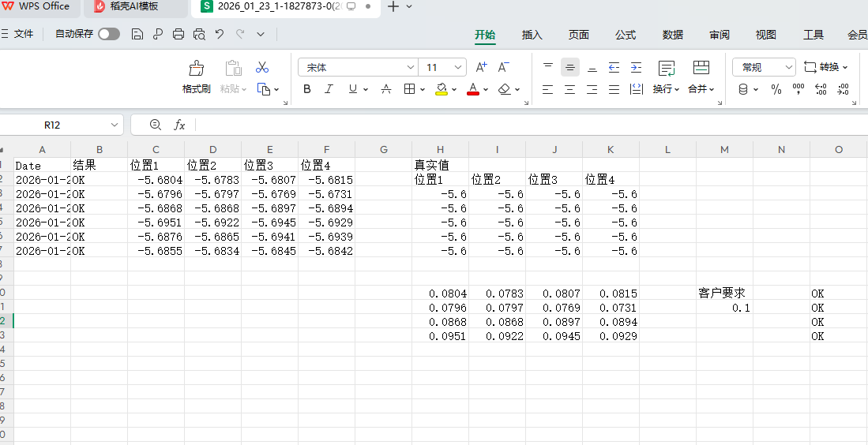Align cell content to top
Image resolution: width=868 pixels, height=445 pixels.
[x=548, y=67]
